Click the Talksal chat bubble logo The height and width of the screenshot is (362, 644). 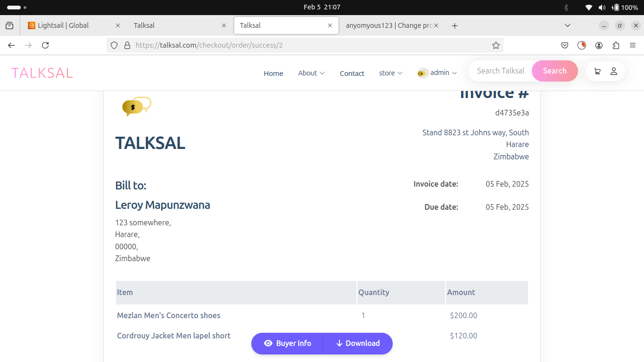tap(137, 107)
